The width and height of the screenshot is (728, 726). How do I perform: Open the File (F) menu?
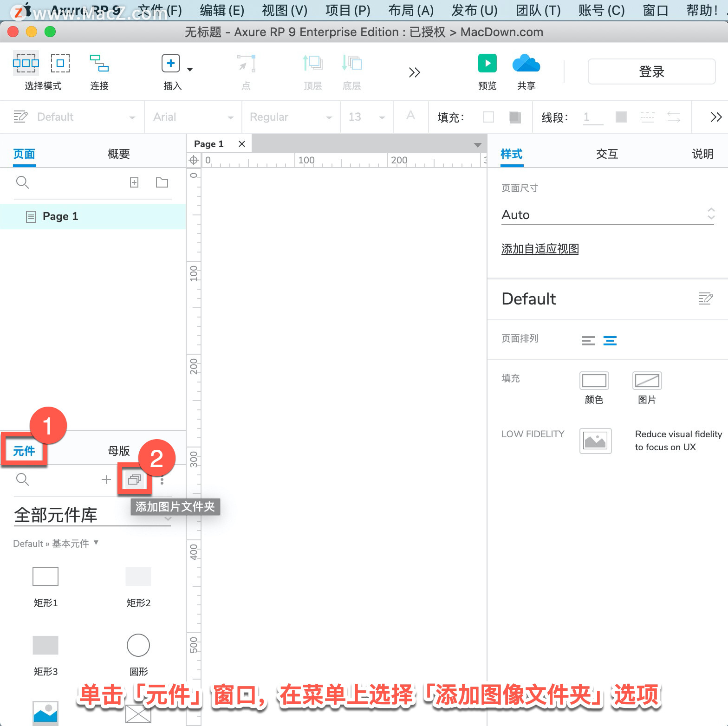click(x=160, y=10)
